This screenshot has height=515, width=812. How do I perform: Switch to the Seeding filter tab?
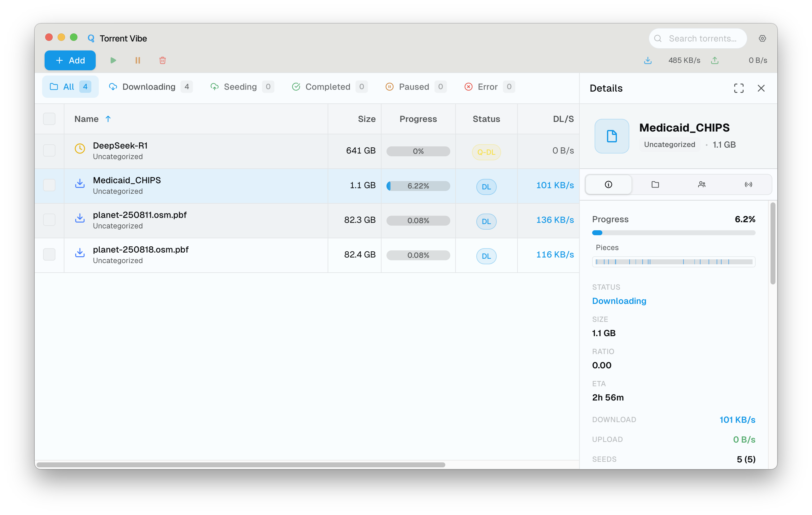[240, 87]
